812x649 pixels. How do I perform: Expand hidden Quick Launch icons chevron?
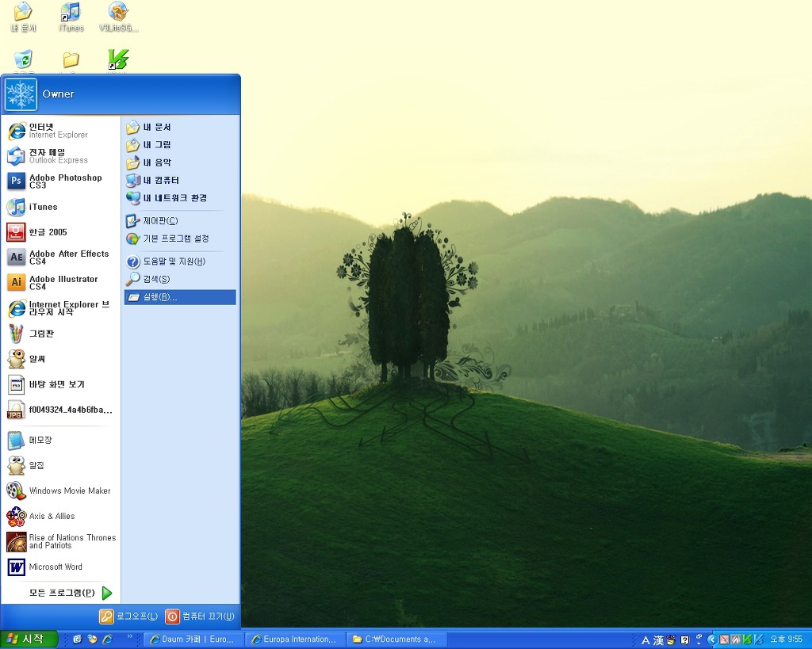[130, 636]
